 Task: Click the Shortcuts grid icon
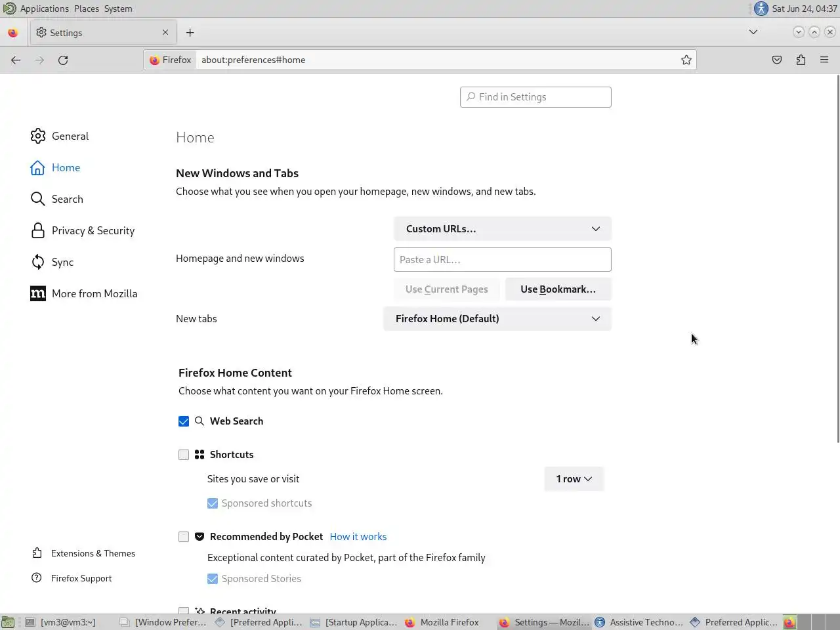(199, 454)
